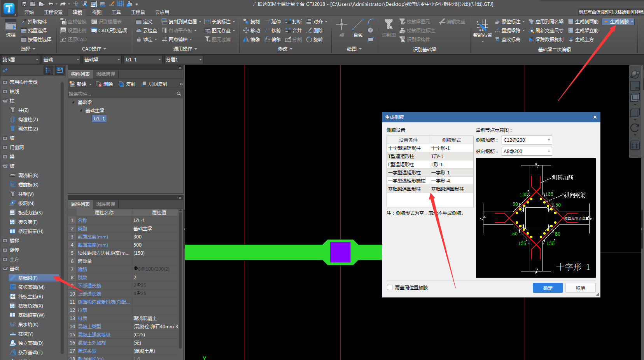Click the 一字形-4 cell in table

(x=451, y=181)
